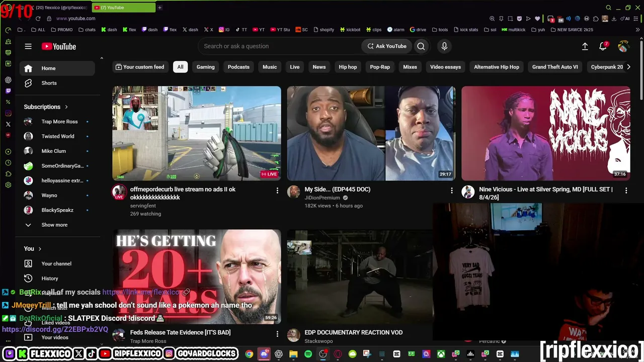Open the tools bookmarks folder
644x362 pixels.
[440, 30]
